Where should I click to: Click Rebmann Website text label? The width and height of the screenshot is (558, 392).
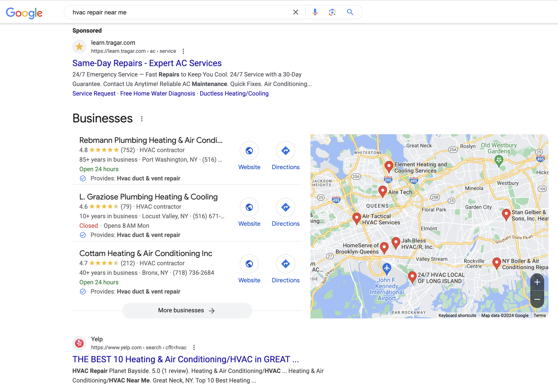pos(249,167)
